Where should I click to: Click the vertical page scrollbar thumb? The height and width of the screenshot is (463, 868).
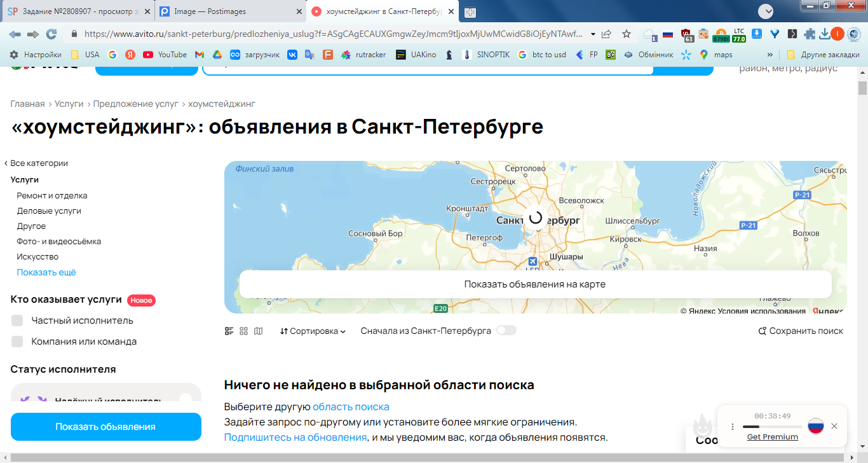point(862,88)
